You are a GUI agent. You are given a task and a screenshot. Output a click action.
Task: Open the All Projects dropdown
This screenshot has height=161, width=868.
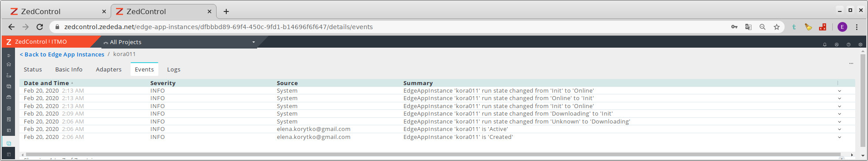pyautogui.click(x=179, y=42)
